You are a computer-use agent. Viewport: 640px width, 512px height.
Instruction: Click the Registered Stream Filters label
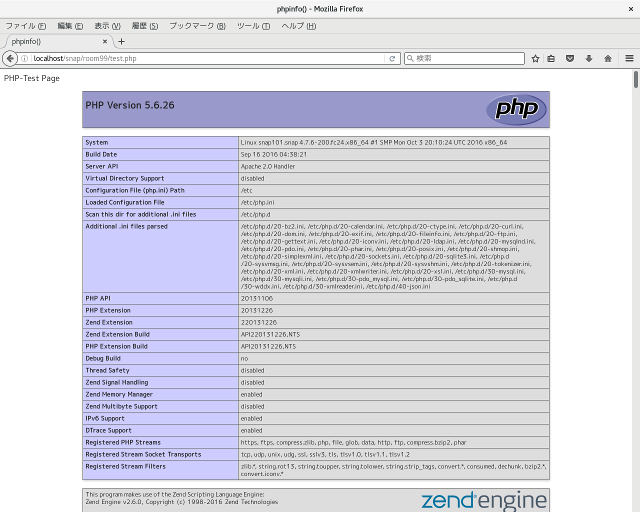coord(125,466)
